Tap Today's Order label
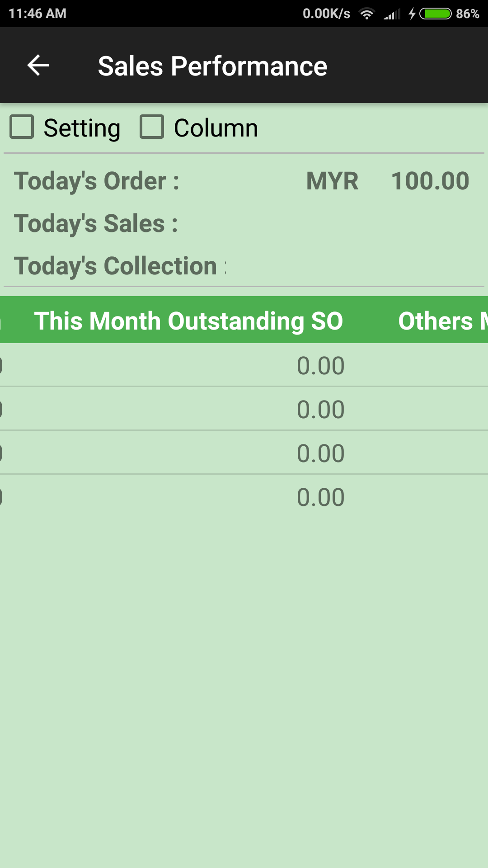The width and height of the screenshot is (488, 868). (x=97, y=181)
